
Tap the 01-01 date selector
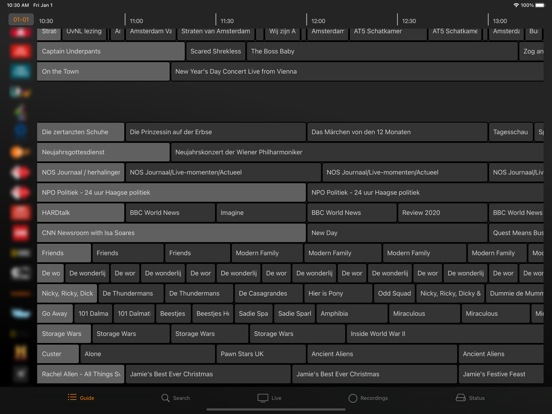tap(21, 20)
